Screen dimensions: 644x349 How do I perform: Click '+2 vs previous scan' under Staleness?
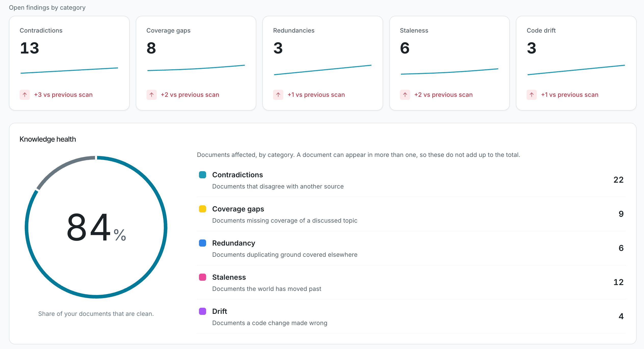(x=444, y=95)
